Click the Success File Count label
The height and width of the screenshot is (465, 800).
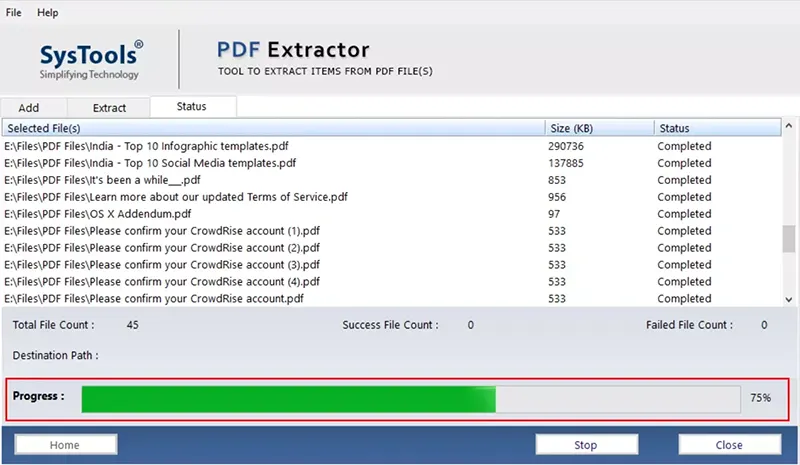click(x=390, y=325)
